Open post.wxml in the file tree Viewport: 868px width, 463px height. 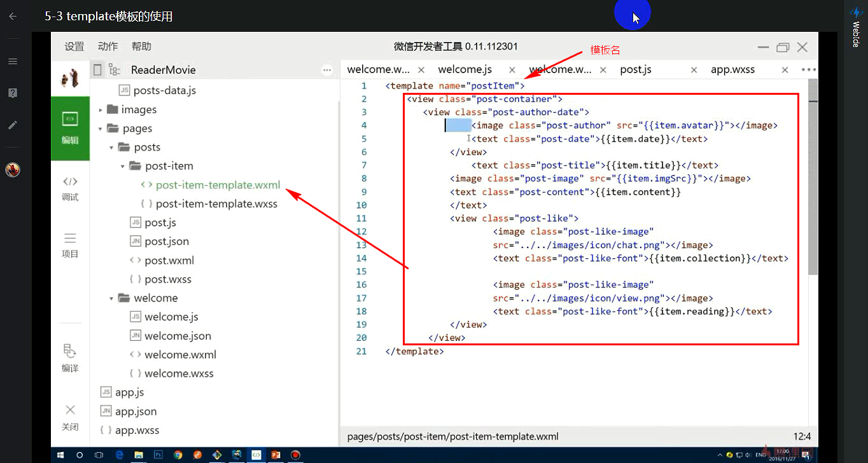pyautogui.click(x=162, y=260)
